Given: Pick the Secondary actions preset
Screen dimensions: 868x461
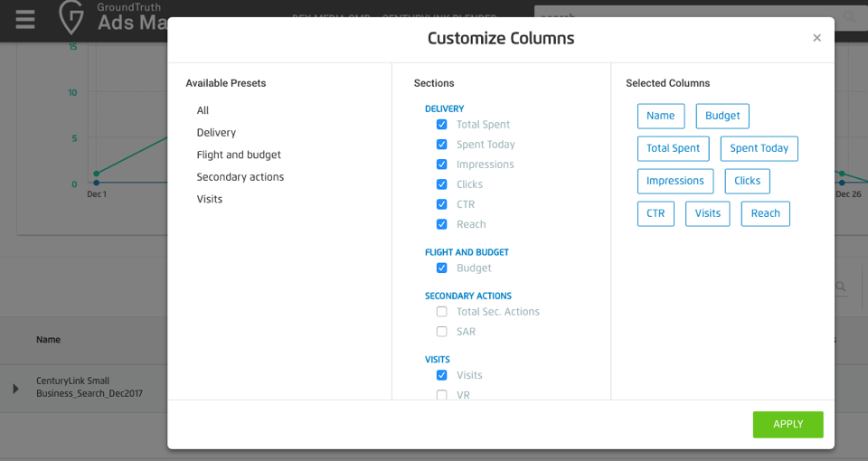Looking at the screenshot, I should click(241, 177).
